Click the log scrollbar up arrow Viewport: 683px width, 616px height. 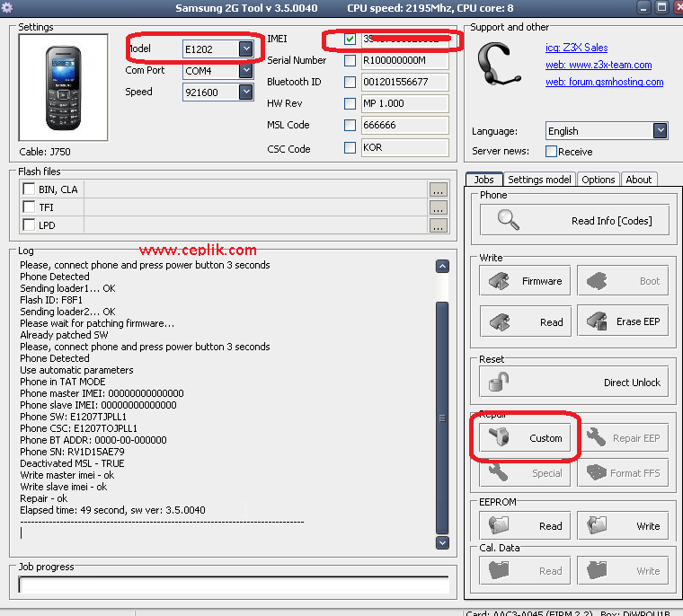[442, 266]
